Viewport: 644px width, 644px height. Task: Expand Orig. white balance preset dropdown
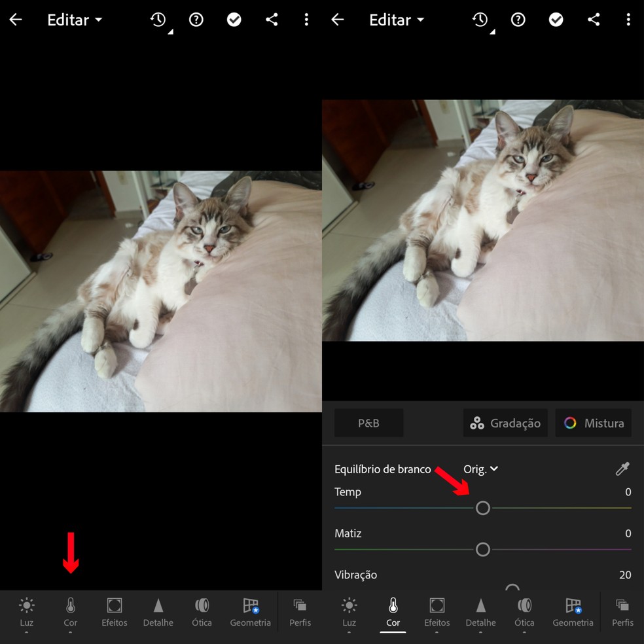click(x=480, y=469)
